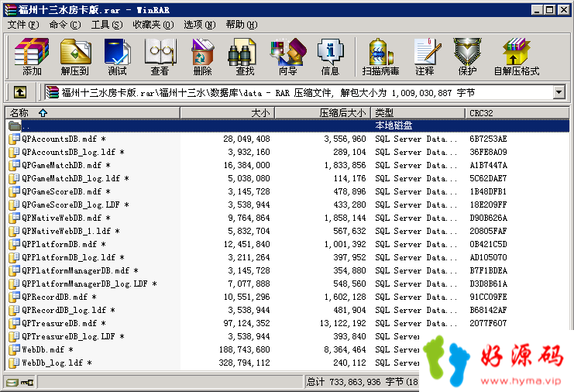
Task: Sort by the Name (名称) column header
Action: point(92,113)
